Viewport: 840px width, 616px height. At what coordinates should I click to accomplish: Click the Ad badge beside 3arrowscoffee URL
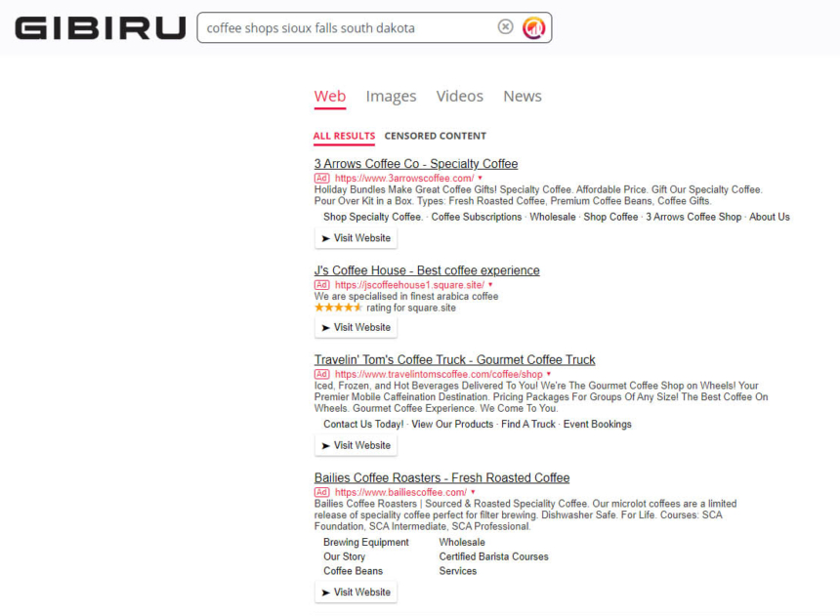(321, 178)
